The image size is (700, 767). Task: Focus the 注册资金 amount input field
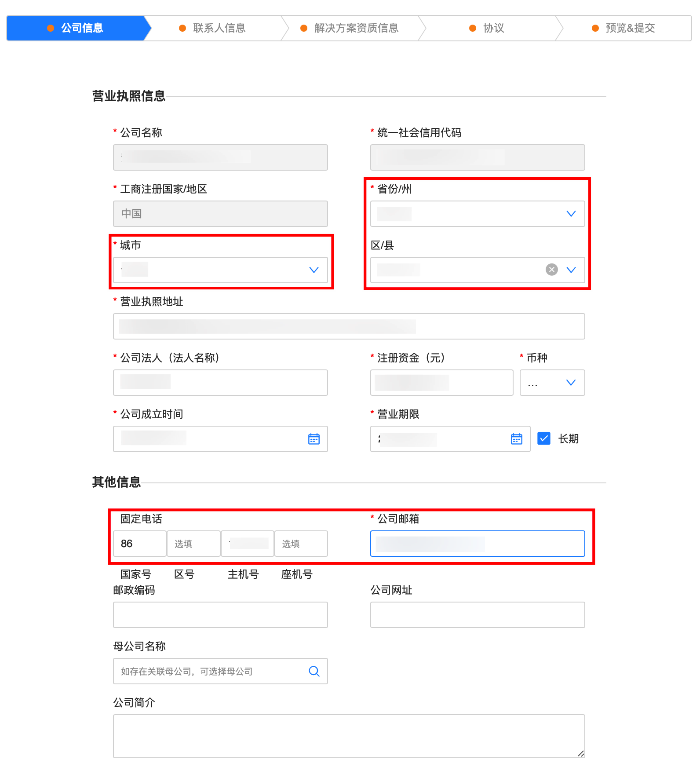[442, 383]
